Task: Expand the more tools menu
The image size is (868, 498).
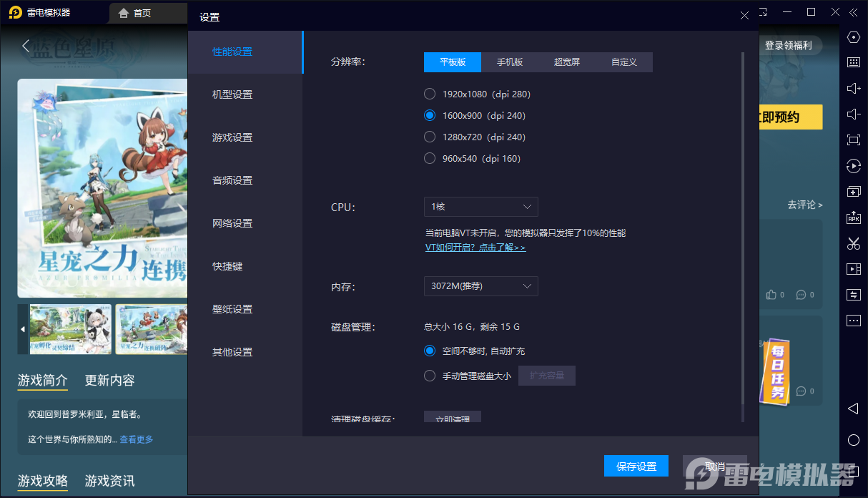Action: [x=853, y=320]
